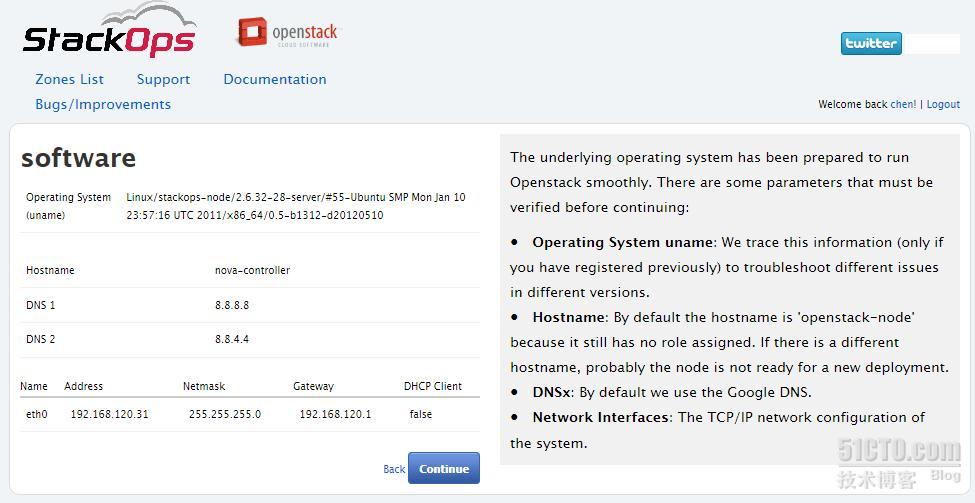This screenshot has height=503, width=975.
Task: Open the Zones List menu
Action: [70, 80]
